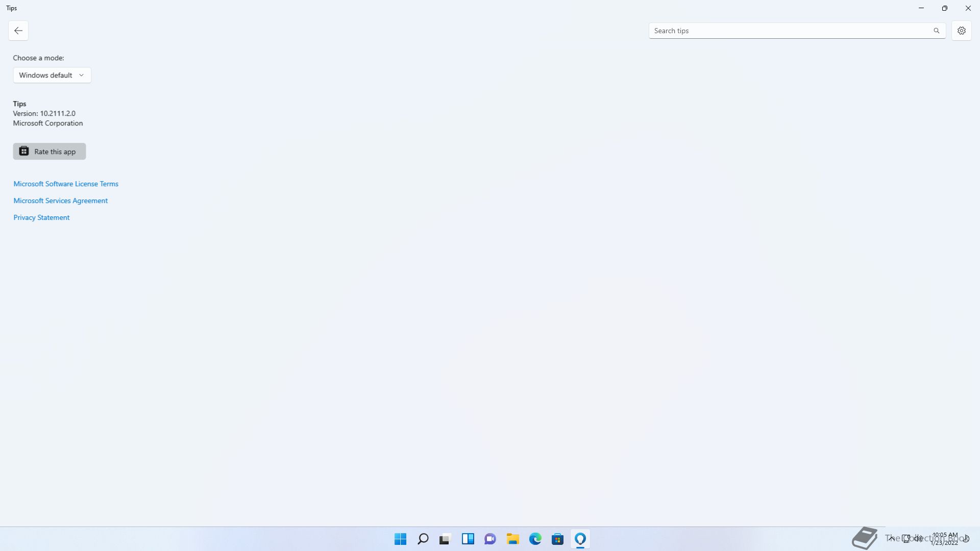
Task: Open Microsoft Software License Terms link
Action: [x=66, y=184]
